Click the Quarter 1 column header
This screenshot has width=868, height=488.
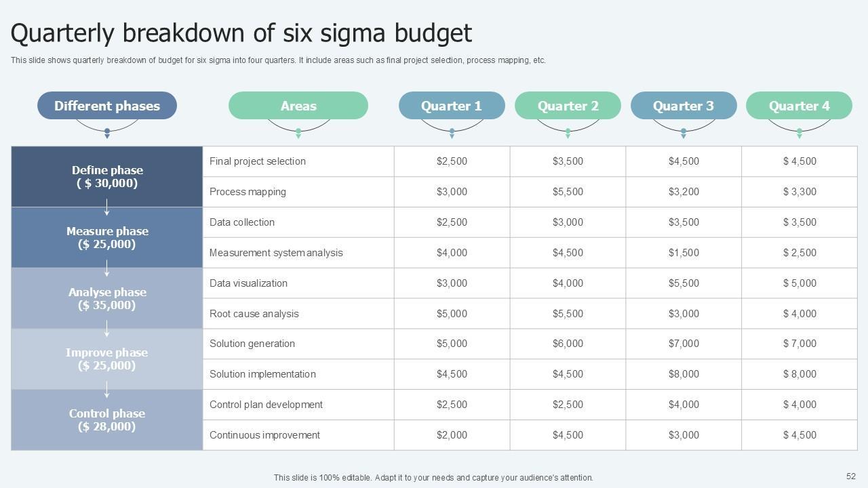(x=452, y=106)
